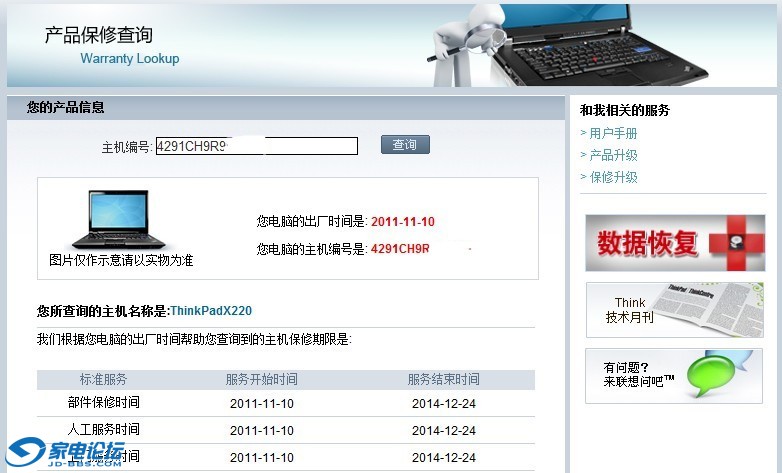
Task: Click the factory date 2011-11-10 in red
Action: (x=403, y=222)
